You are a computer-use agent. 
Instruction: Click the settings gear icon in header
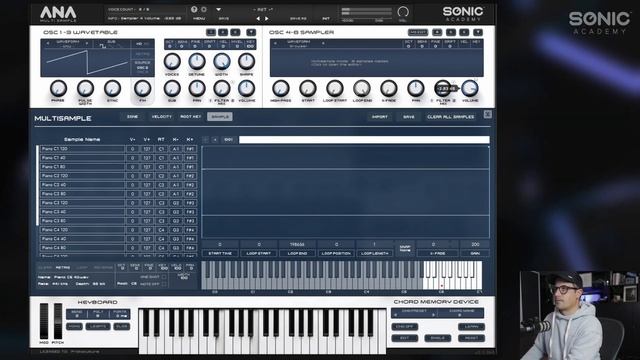[204, 9]
